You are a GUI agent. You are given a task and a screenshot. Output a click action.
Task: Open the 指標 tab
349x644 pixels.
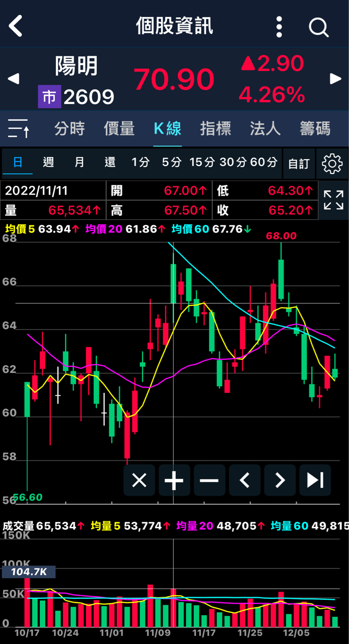(216, 129)
